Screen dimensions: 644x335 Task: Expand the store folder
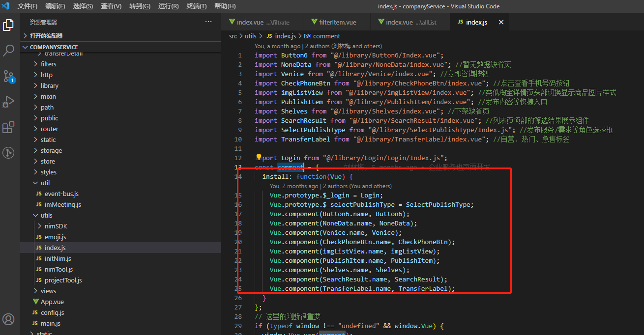point(120,161)
